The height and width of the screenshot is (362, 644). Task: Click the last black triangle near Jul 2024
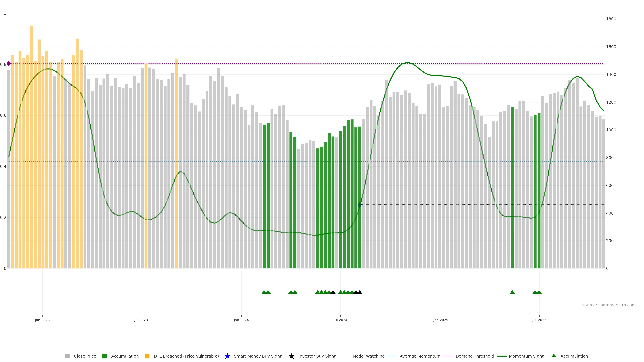click(x=360, y=292)
